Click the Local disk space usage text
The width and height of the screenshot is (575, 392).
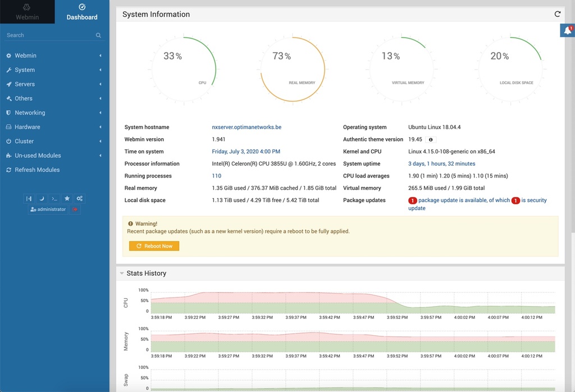click(265, 200)
